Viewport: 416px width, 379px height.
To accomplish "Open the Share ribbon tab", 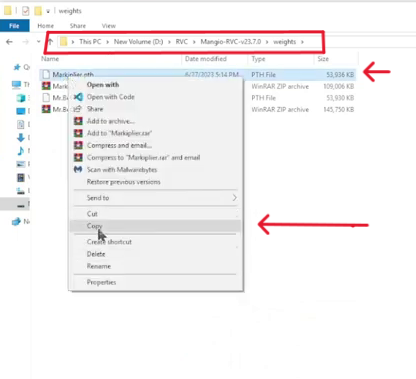I will click(x=78, y=26).
